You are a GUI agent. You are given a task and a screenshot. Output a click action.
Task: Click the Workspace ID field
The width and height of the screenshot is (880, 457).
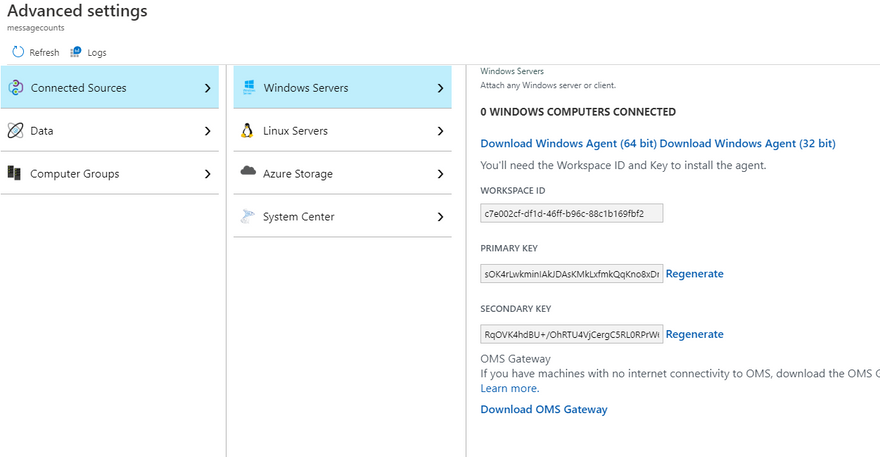coord(571,213)
